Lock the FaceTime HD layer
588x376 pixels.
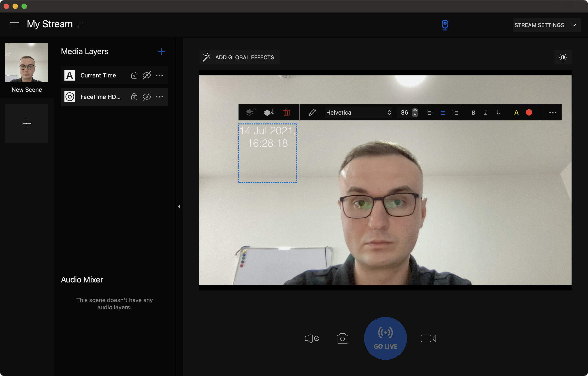pos(134,97)
